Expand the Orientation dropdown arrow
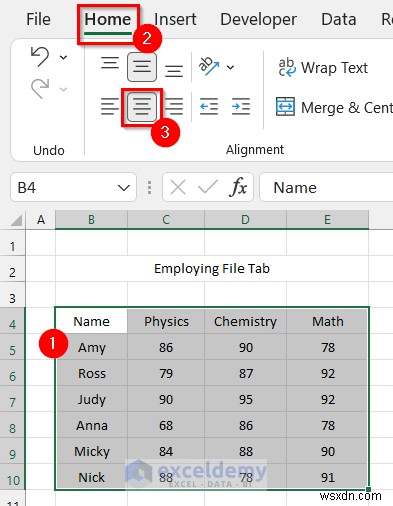The image size is (393, 506). coord(230,68)
